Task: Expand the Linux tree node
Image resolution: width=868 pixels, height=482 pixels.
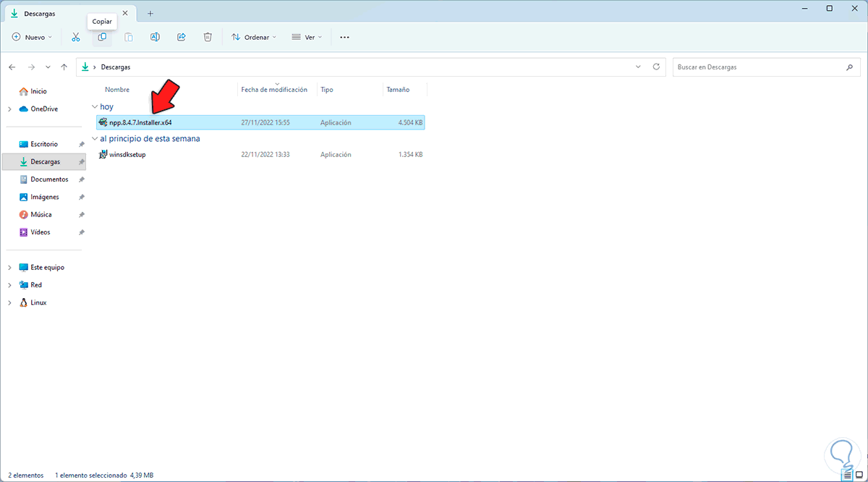Action: pos(9,303)
